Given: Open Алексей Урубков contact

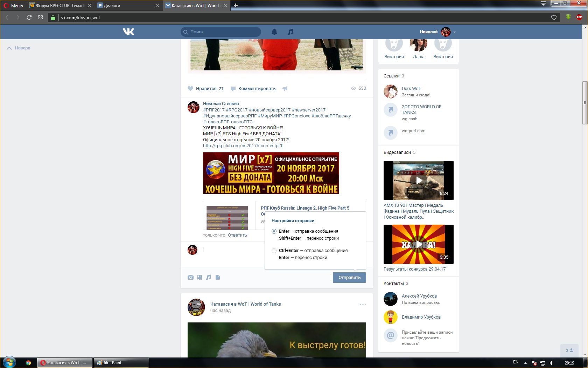Looking at the screenshot, I should pyautogui.click(x=419, y=296).
